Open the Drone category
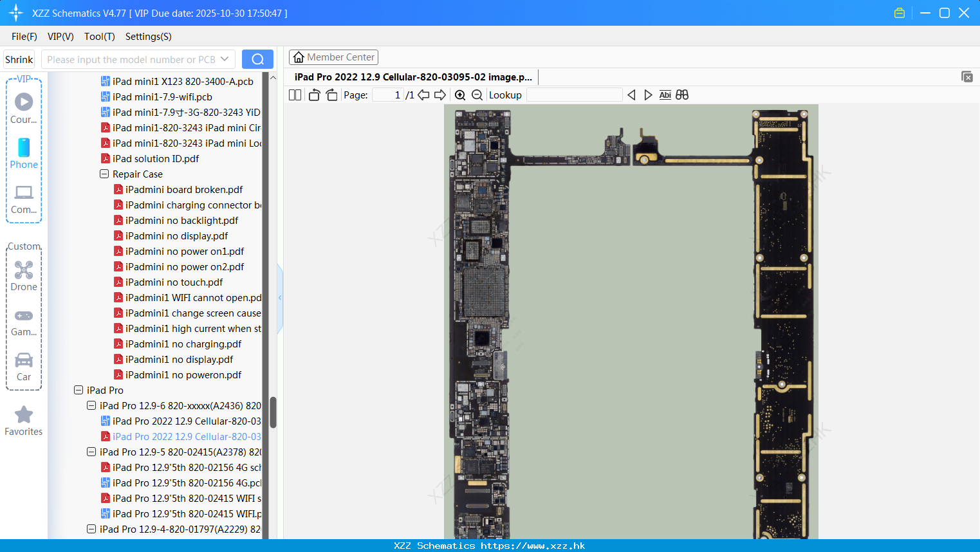The image size is (980, 552). tap(24, 275)
